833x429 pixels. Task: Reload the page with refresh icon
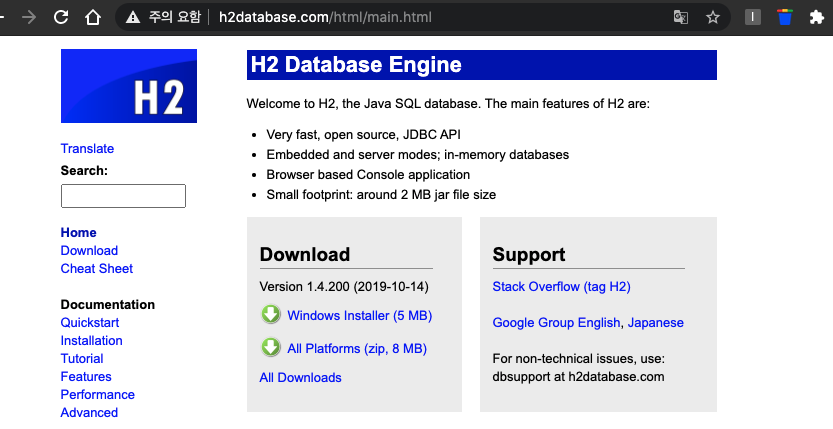coord(61,17)
